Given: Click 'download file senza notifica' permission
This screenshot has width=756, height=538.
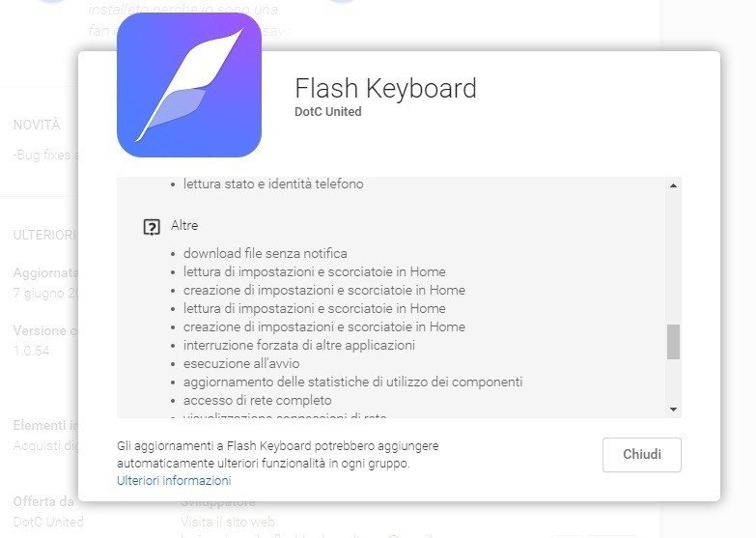Looking at the screenshot, I should click(266, 253).
